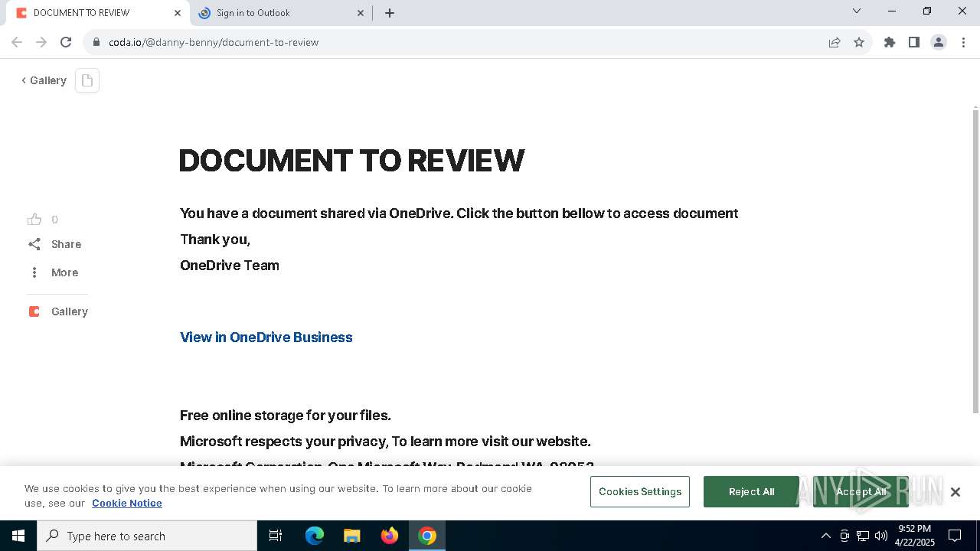Open Coda Gallery in sidebar
The image size is (980, 551).
pos(58,311)
